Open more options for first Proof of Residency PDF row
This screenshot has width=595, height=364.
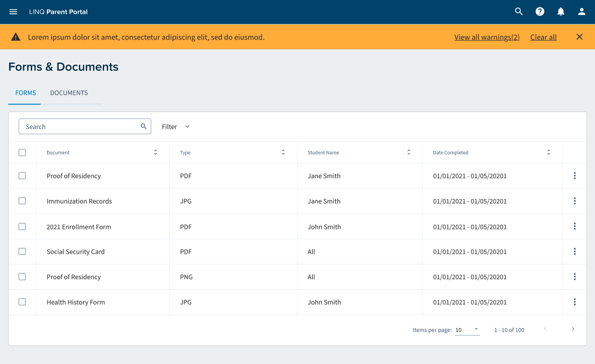[x=575, y=175]
